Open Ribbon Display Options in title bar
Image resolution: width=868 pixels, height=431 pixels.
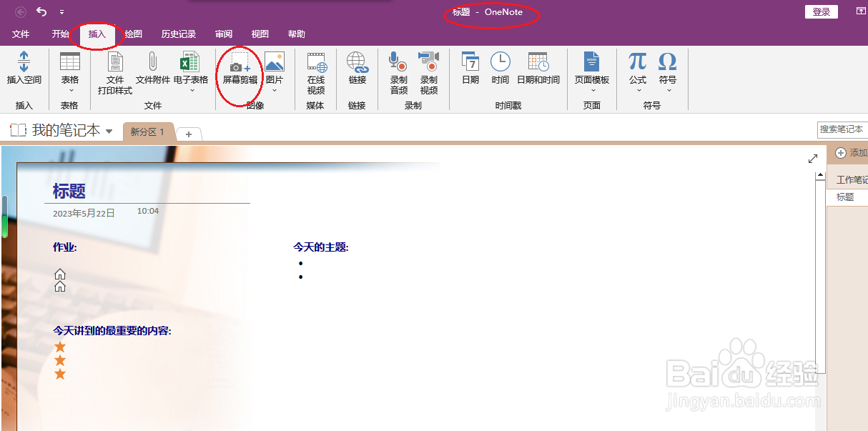(x=860, y=11)
